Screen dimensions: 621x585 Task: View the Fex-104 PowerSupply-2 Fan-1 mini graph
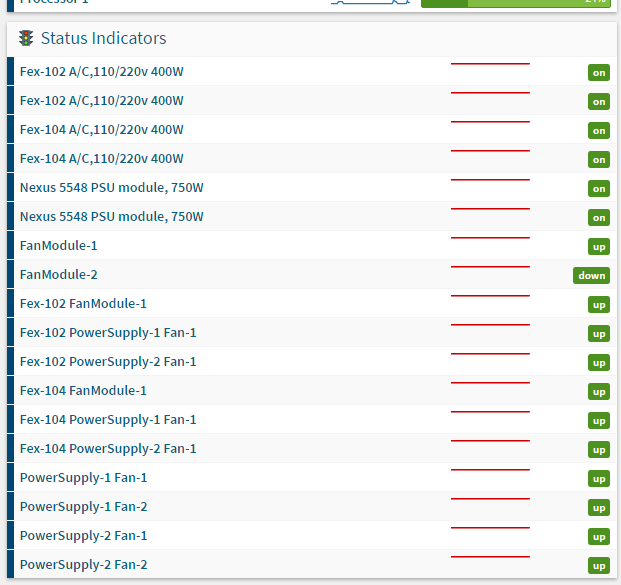490,441
